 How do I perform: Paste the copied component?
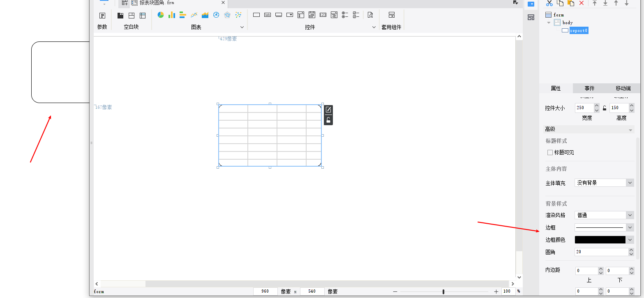(x=570, y=3)
